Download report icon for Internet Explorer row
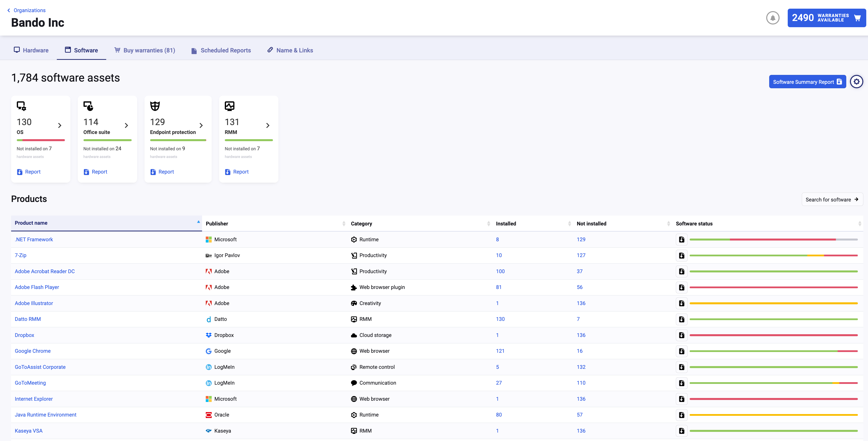 click(x=681, y=399)
